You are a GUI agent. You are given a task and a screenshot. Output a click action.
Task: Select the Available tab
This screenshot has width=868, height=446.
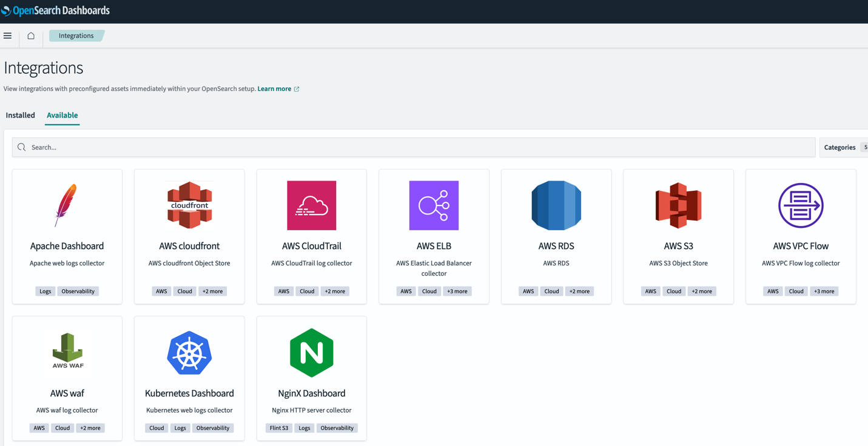(x=62, y=115)
